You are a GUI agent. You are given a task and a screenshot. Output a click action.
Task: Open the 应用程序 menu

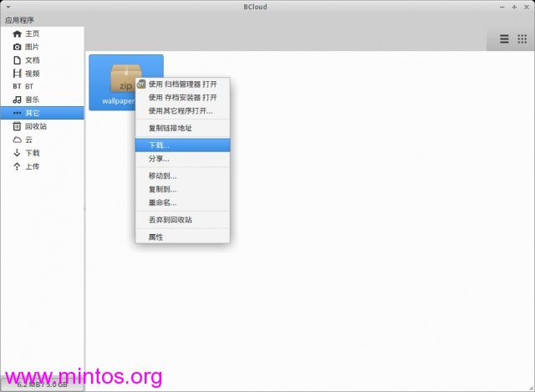coord(19,20)
